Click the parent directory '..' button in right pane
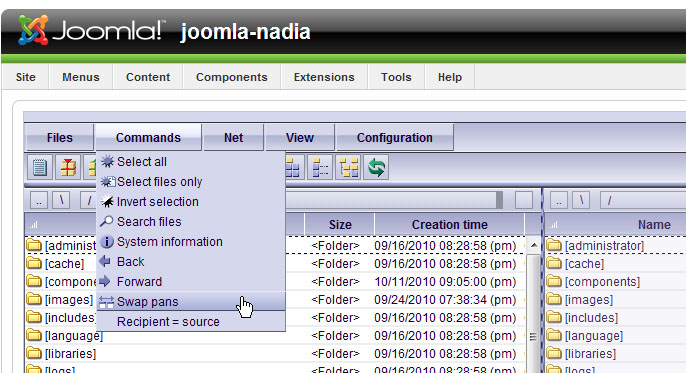The height and width of the screenshot is (373, 686). pos(559,201)
